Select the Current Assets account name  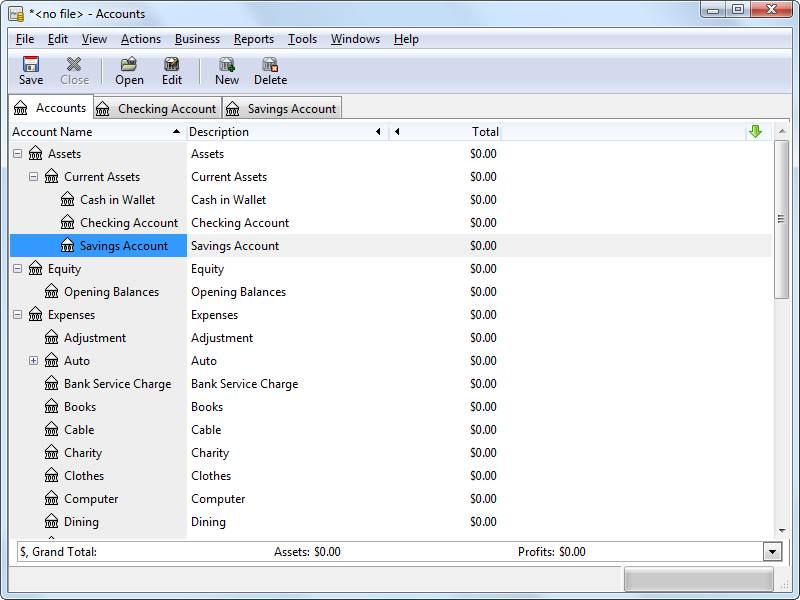pos(102,177)
